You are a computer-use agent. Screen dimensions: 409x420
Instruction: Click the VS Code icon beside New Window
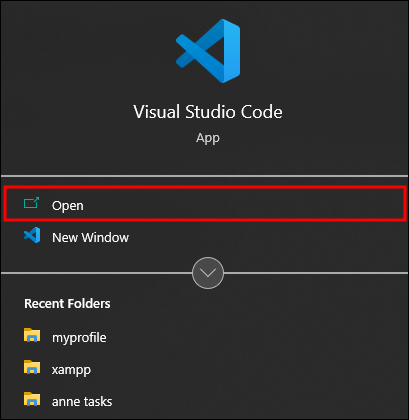[x=32, y=235]
